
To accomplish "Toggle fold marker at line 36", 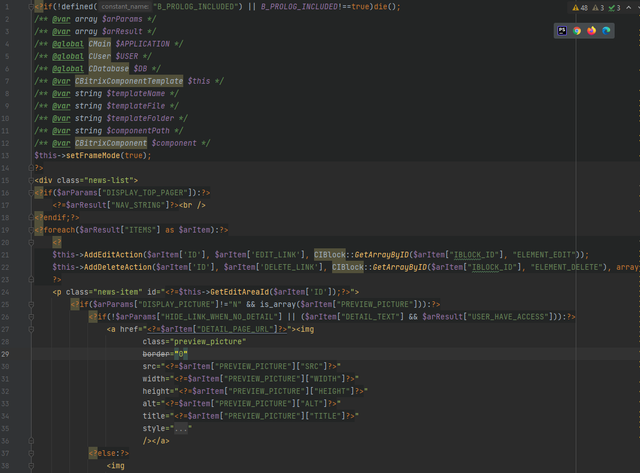I will coord(31,441).
